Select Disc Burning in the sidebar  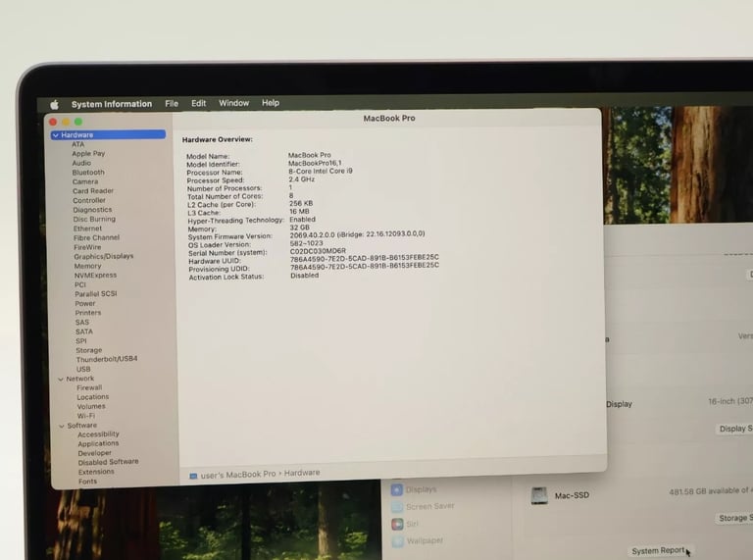94,219
